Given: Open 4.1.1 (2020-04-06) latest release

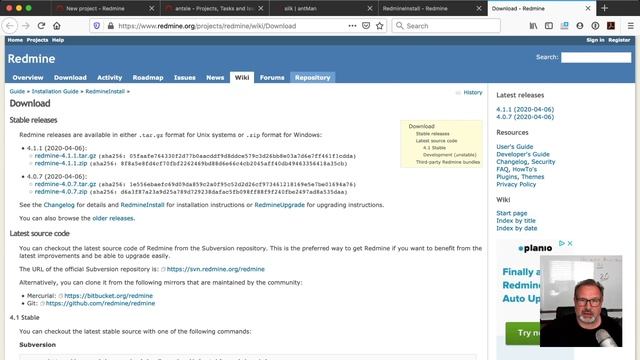Looking at the screenshot, I should pyautogui.click(x=525, y=109).
